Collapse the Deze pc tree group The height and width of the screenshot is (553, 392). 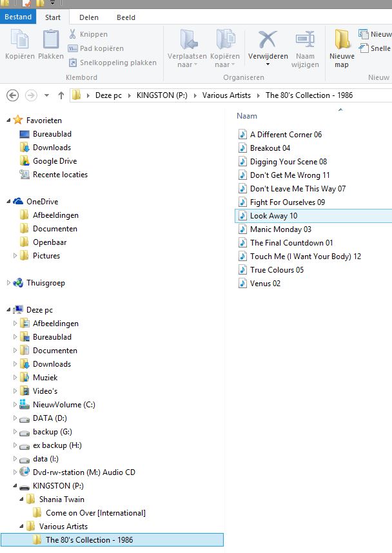(8, 310)
